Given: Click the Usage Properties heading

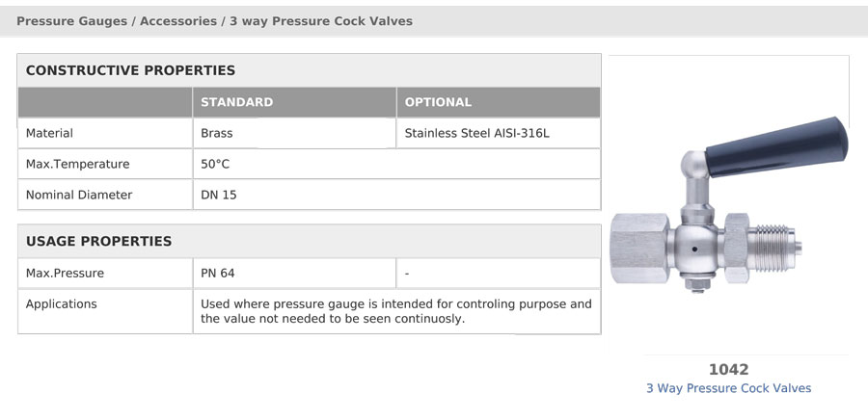Looking at the screenshot, I should pyautogui.click(x=99, y=241).
